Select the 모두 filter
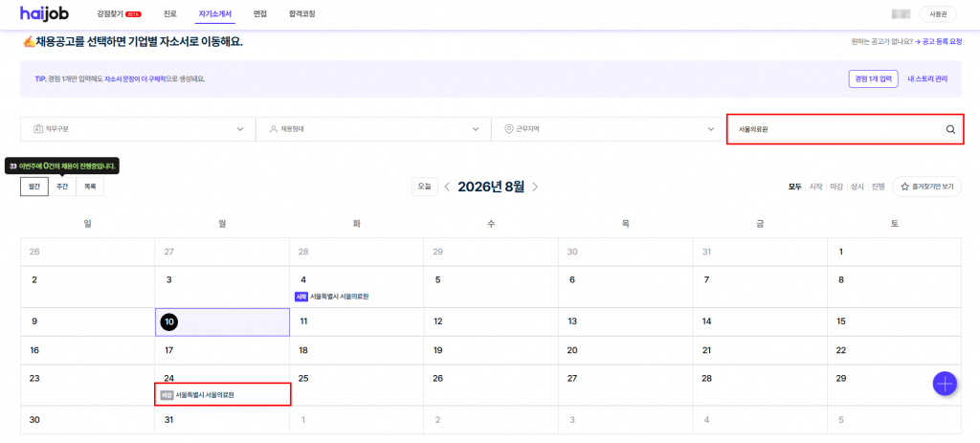The width and height of the screenshot is (980, 443). click(x=794, y=187)
